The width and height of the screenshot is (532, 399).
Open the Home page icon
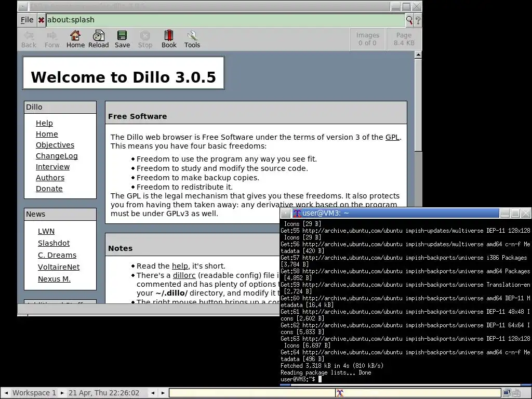[75, 39]
